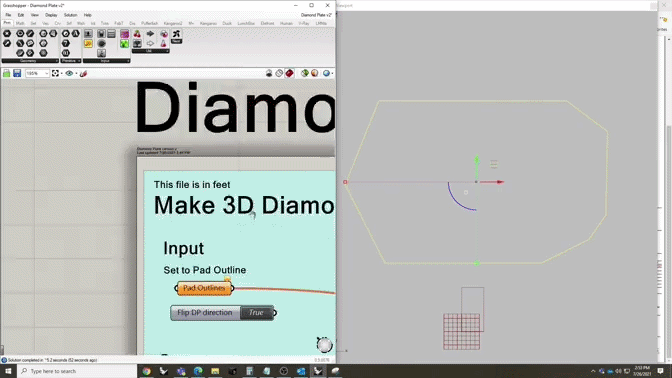Switch to the LunchBox tab
This screenshot has height=378, width=672.
pyautogui.click(x=246, y=23)
